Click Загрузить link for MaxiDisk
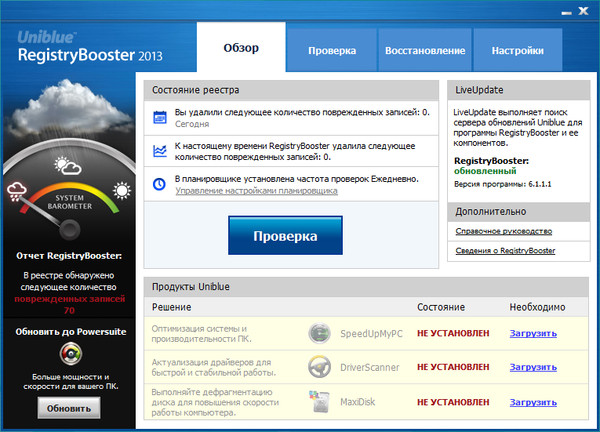The width and height of the screenshot is (600, 432). [x=533, y=400]
